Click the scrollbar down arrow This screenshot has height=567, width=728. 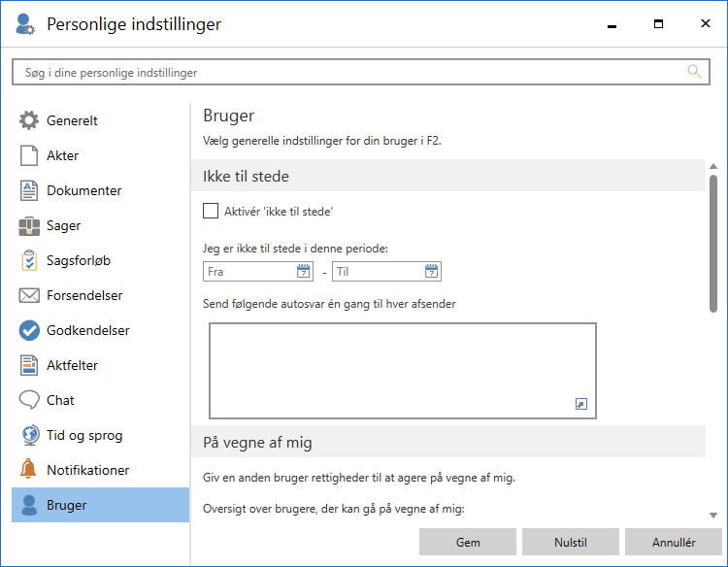coord(713,515)
